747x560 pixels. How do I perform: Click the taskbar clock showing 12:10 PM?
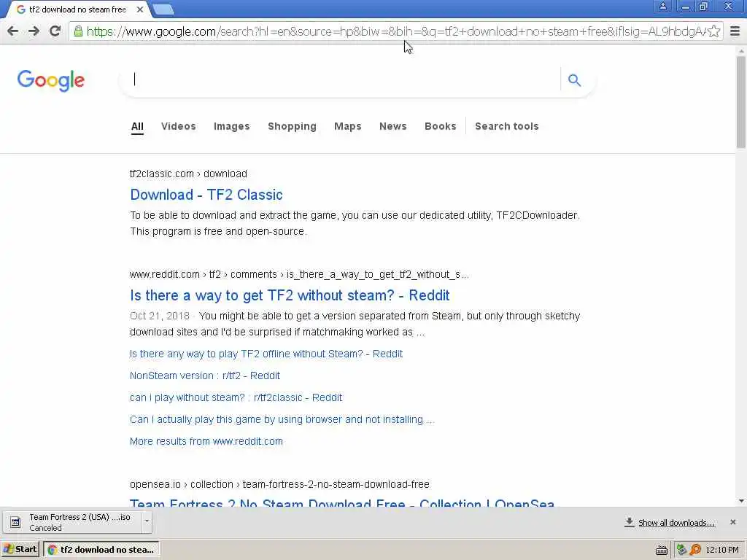coord(721,550)
